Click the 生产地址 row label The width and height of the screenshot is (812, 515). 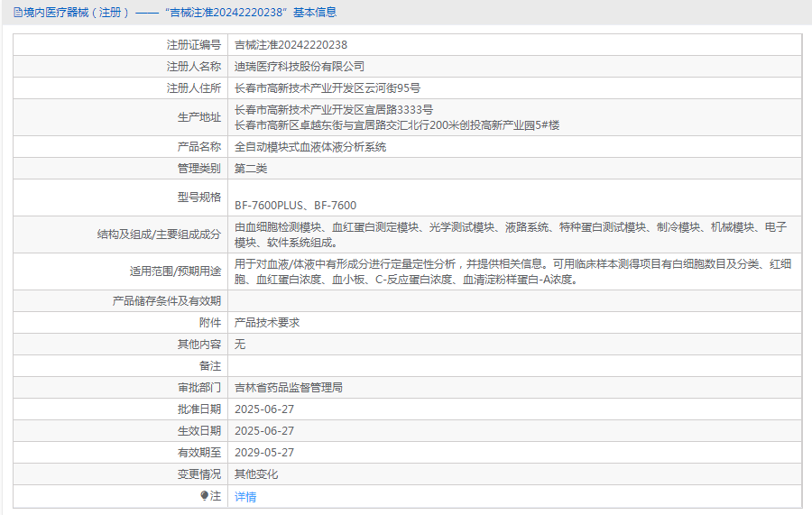198,117
